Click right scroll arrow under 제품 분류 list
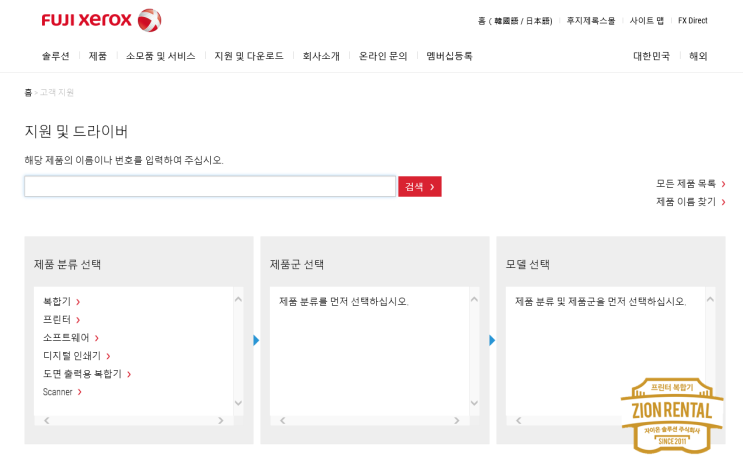Image resolution: width=743 pixels, height=474 pixels. pyautogui.click(x=220, y=420)
